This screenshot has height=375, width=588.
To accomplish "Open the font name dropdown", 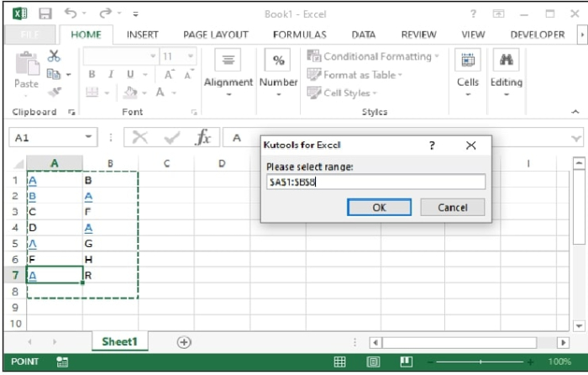I will tap(153, 56).
